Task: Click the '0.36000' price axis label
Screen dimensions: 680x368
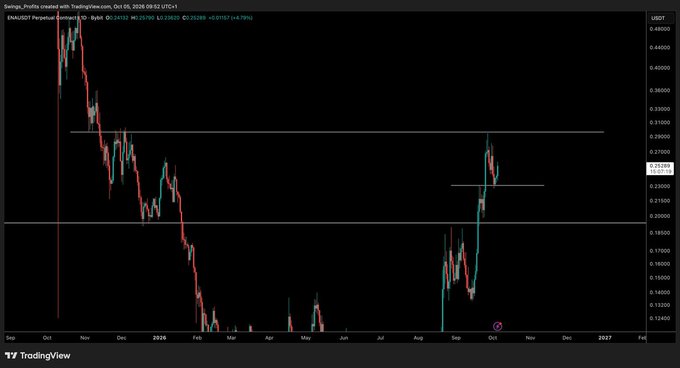Action: pos(660,91)
